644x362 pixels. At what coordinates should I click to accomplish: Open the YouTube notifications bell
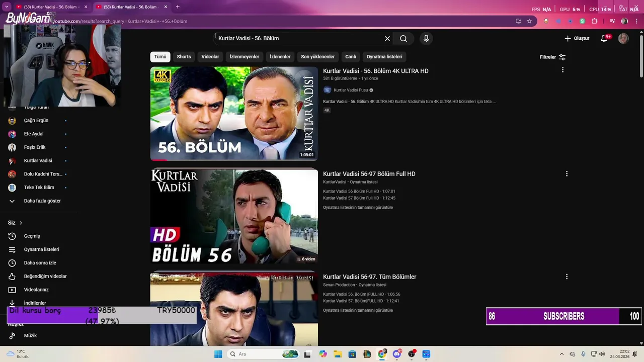(605, 38)
